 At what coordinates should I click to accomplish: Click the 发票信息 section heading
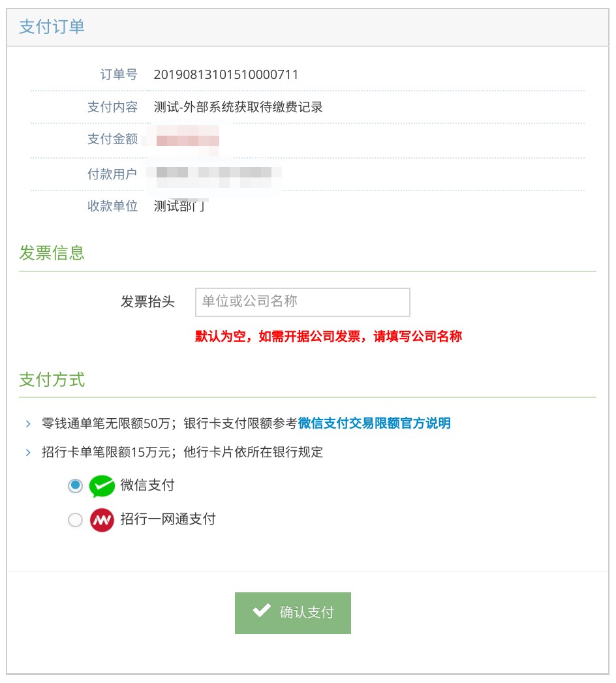coord(52,253)
